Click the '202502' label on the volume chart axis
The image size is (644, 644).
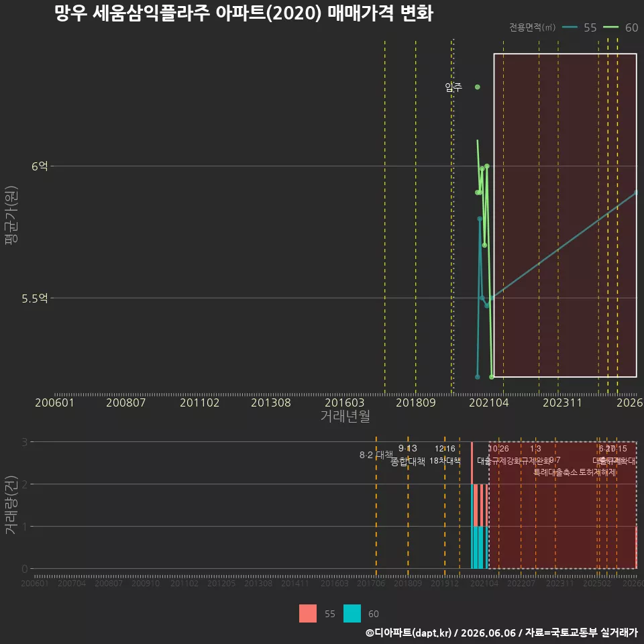(x=597, y=583)
